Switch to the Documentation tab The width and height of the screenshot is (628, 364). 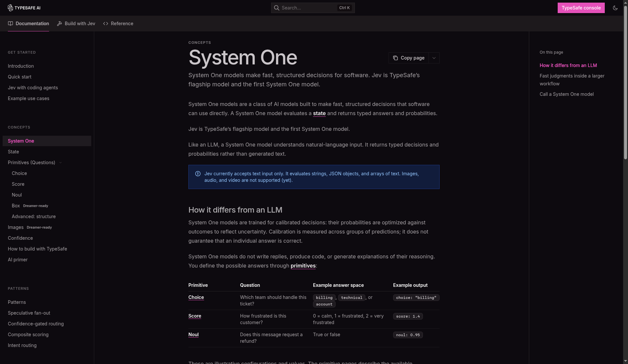coord(28,24)
